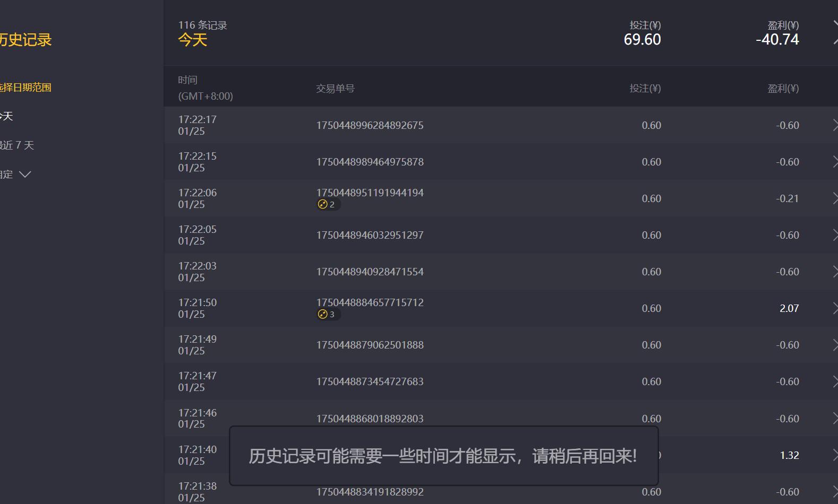The image size is (838, 504).
Task: Click the bonus badge icon showing 3
Action: [x=323, y=314]
